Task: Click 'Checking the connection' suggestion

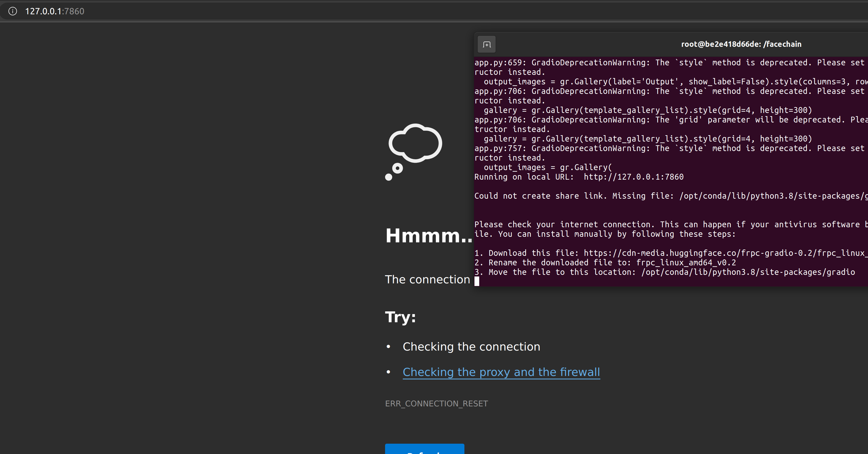Action: (471, 347)
